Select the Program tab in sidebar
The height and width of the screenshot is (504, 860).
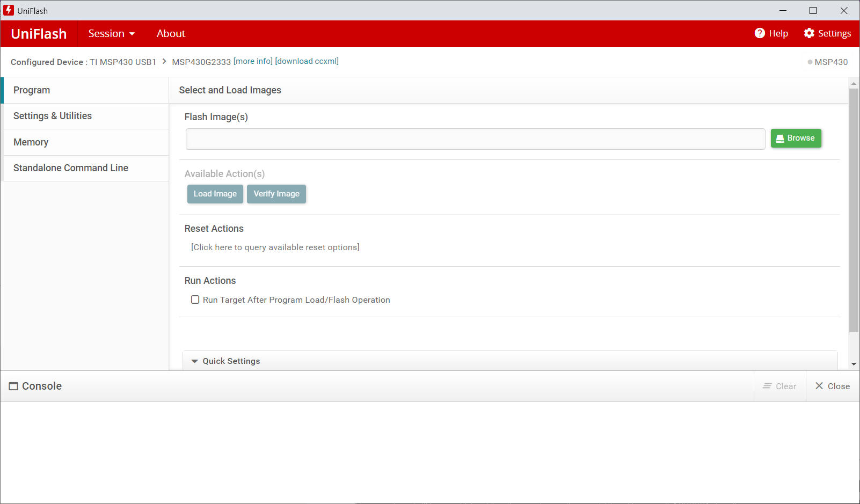86,90
